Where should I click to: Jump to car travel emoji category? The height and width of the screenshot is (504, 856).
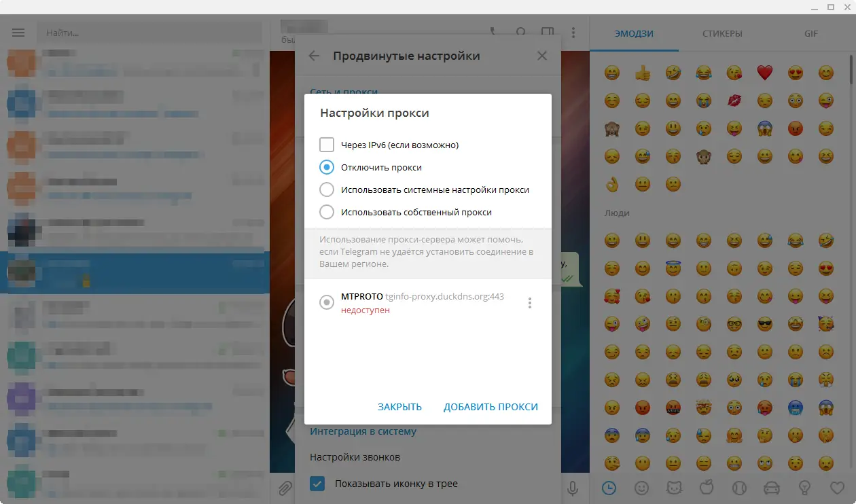click(772, 488)
